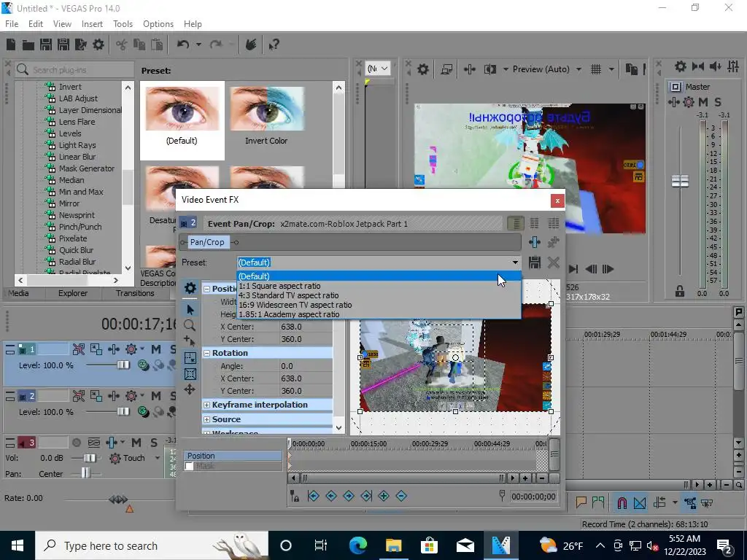Click the Cut scissors icon
Viewport: 747px width, 560px height.
point(122,44)
